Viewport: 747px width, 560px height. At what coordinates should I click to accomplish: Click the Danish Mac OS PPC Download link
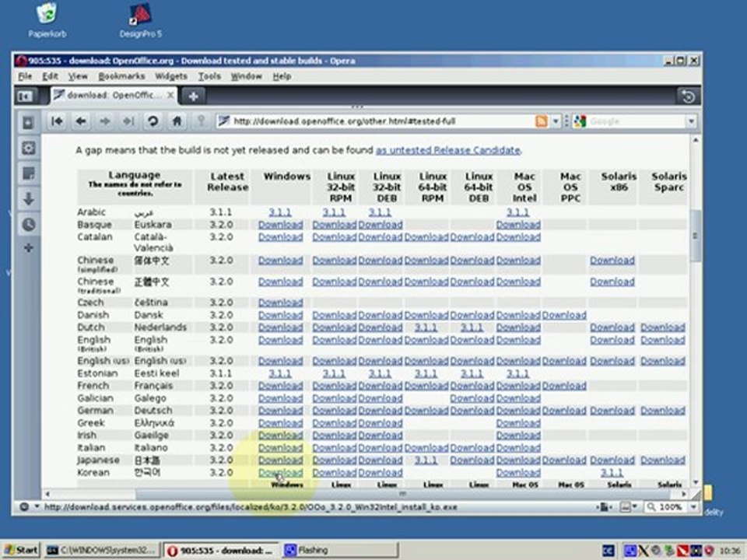pyautogui.click(x=564, y=315)
